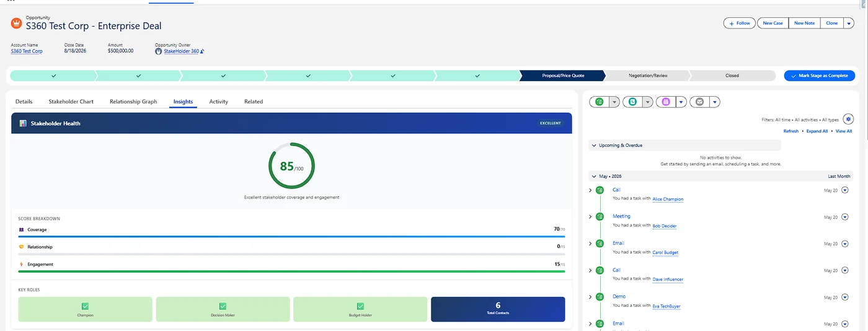The width and height of the screenshot is (868, 331).
Task: Click the Follow button
Action: coord(740,23)
